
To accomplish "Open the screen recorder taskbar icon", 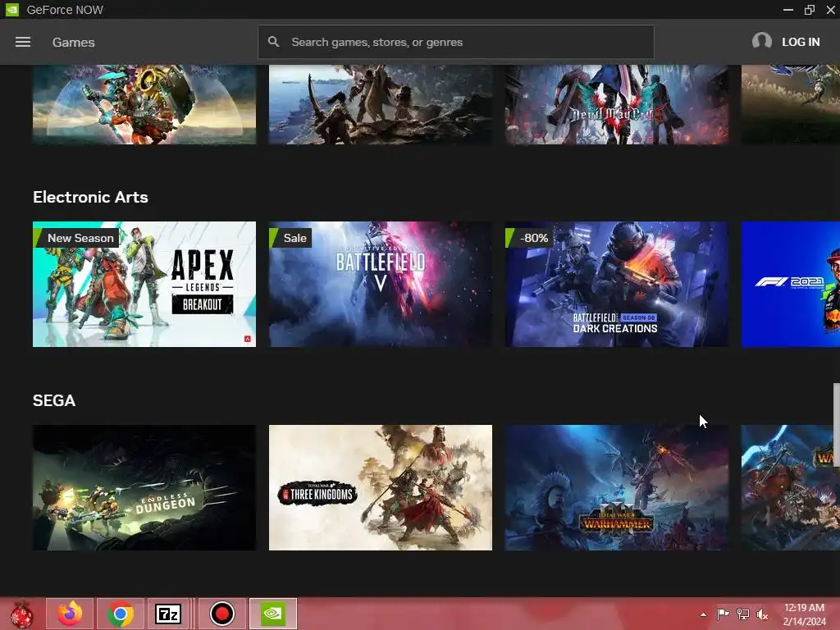I will tap(221, 614).
